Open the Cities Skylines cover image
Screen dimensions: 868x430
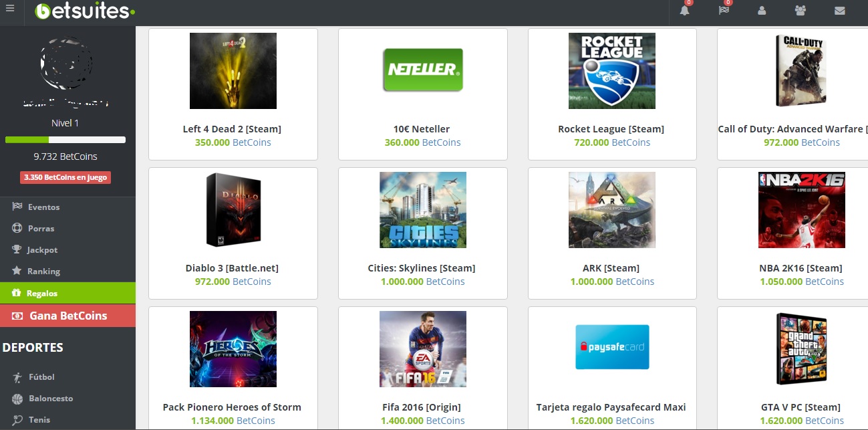[x=423, y=210]
